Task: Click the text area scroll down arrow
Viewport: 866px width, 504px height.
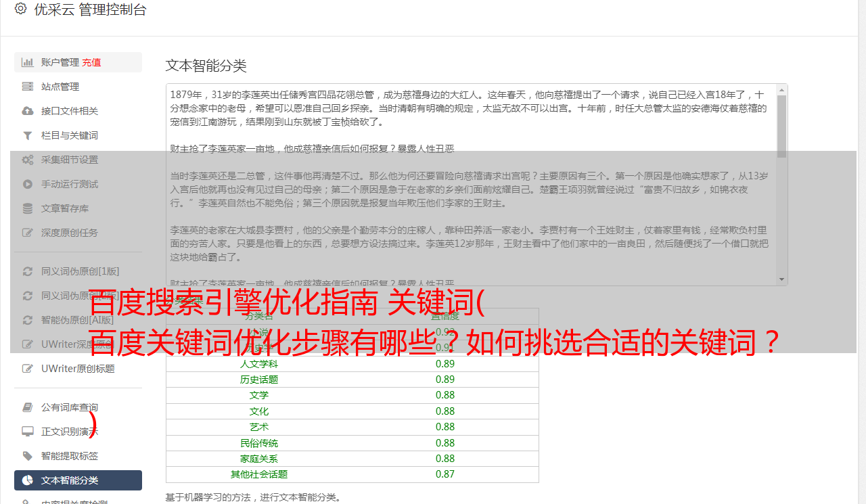Action: point(782,279)
